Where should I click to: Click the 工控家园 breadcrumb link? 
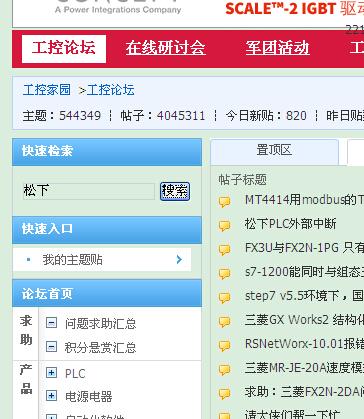point(47,90)
